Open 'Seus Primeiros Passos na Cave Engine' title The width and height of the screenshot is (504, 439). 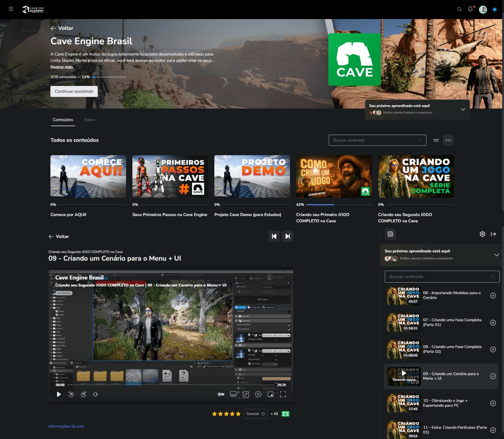[170, 215]
